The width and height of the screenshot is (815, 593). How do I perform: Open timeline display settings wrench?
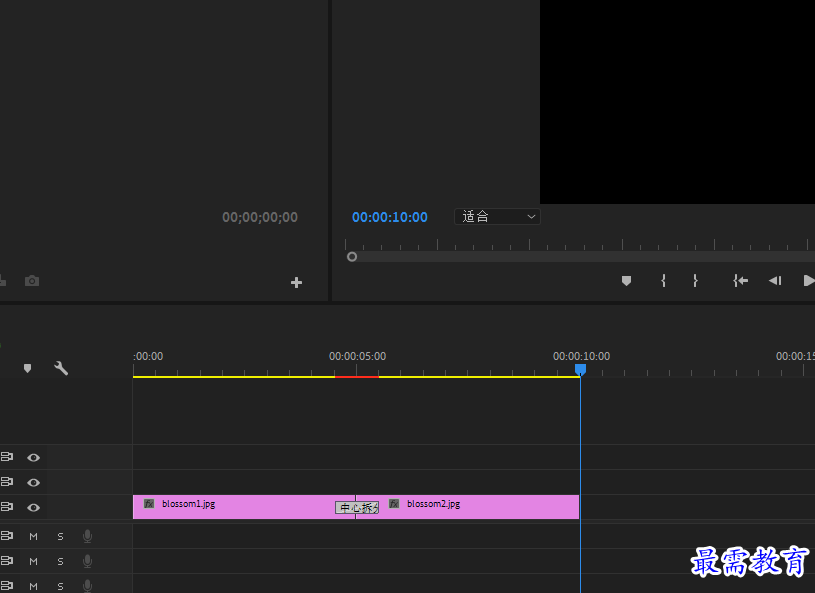point(61,368)
